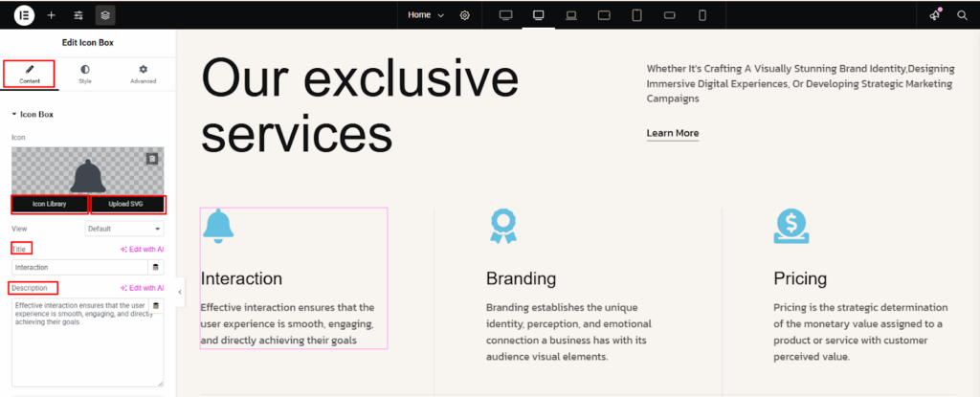Screen dimensions: 980x397
Task: Delete the selected bell icon via trash
Action: 152,159
